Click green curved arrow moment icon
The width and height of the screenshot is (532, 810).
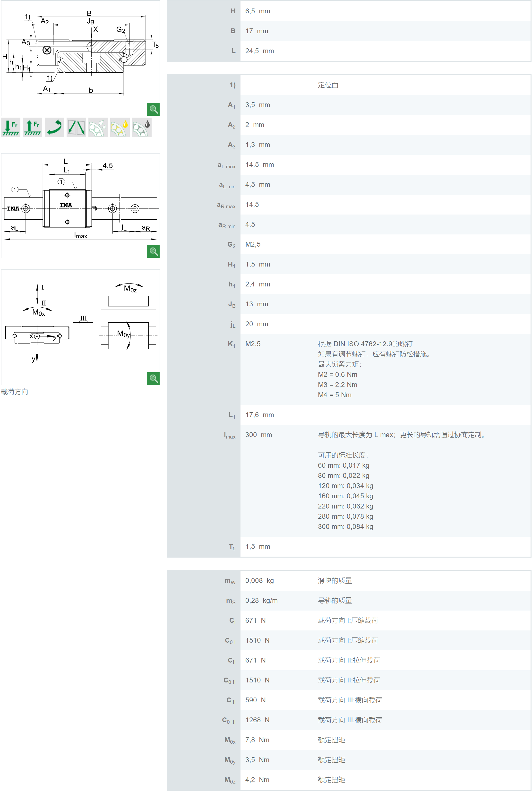point(54,127)
